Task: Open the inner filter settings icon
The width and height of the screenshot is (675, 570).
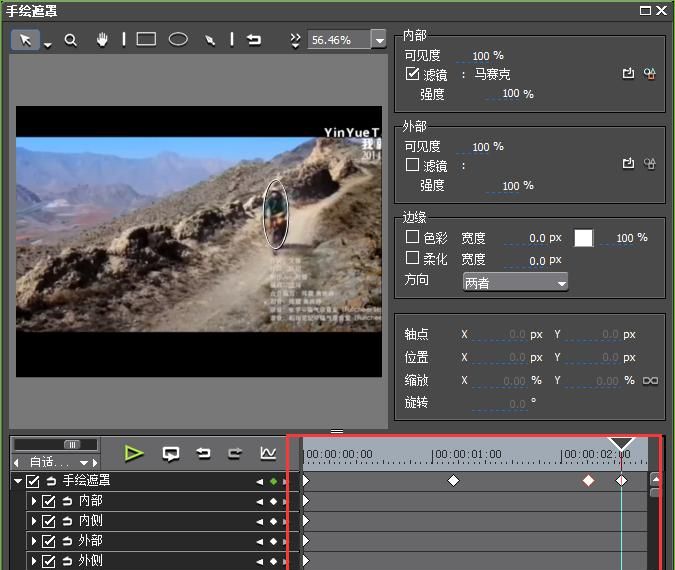Action: (x=649, y=74)
